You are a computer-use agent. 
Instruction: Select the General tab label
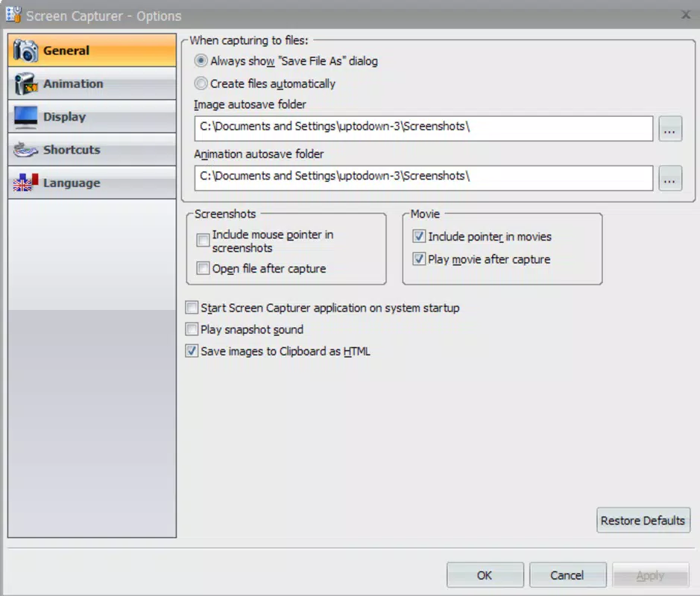click(66, 51)
